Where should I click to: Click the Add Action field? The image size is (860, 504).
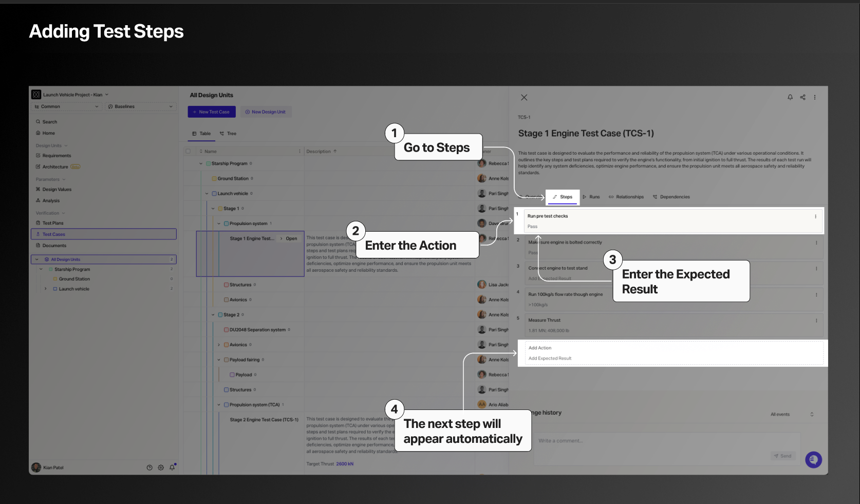click(x=540, y=348)
